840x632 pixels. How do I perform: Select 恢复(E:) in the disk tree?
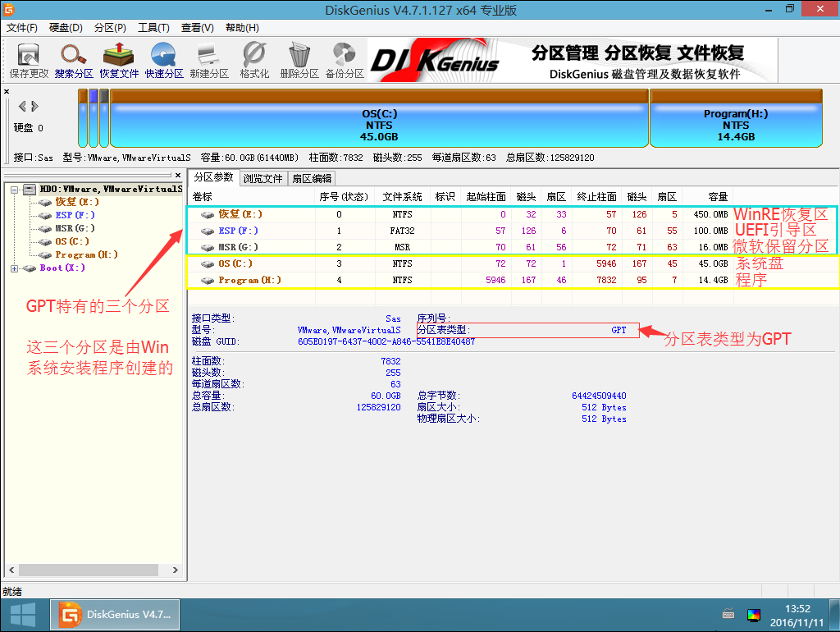[77, 202]
